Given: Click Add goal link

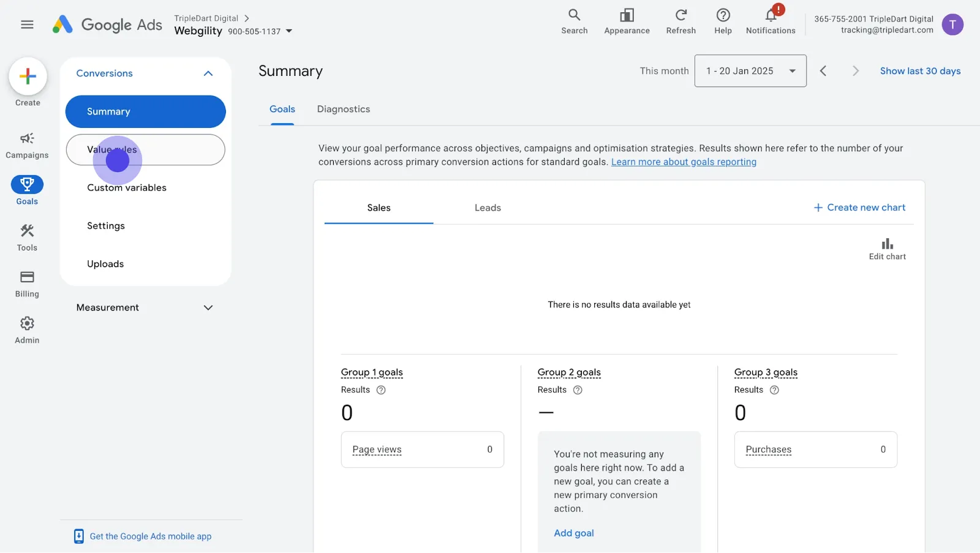Looking at the screenshot, I should [574, 533].
